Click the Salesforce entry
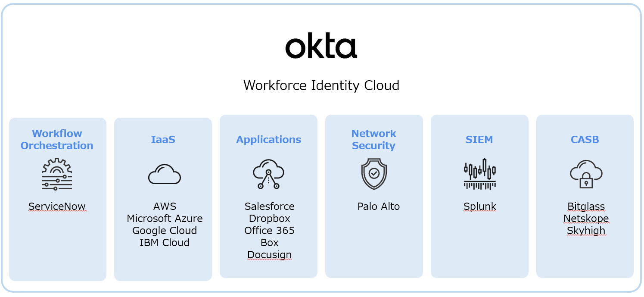The width and height of the screenshot is (644, 297). tap(269, 206)
